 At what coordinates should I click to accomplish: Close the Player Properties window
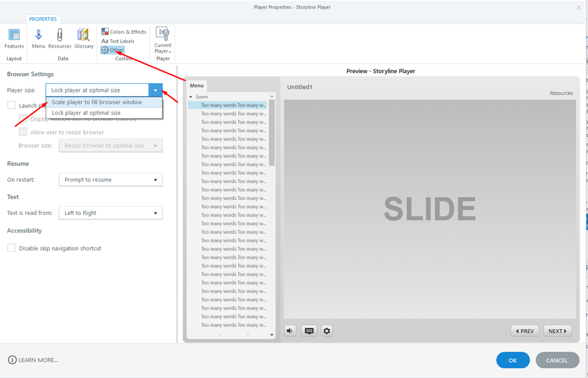pos(578,7)
